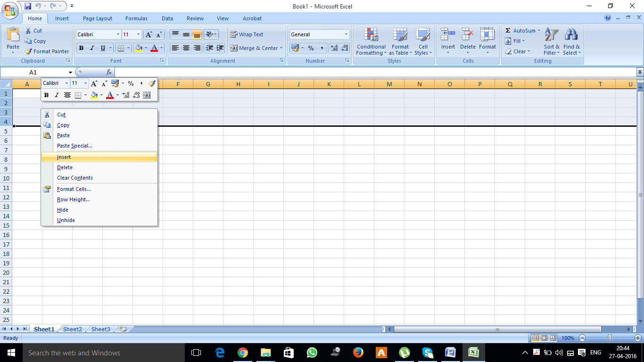Click the formula bar input field
The image size is (644, 362).
(375, 72)
